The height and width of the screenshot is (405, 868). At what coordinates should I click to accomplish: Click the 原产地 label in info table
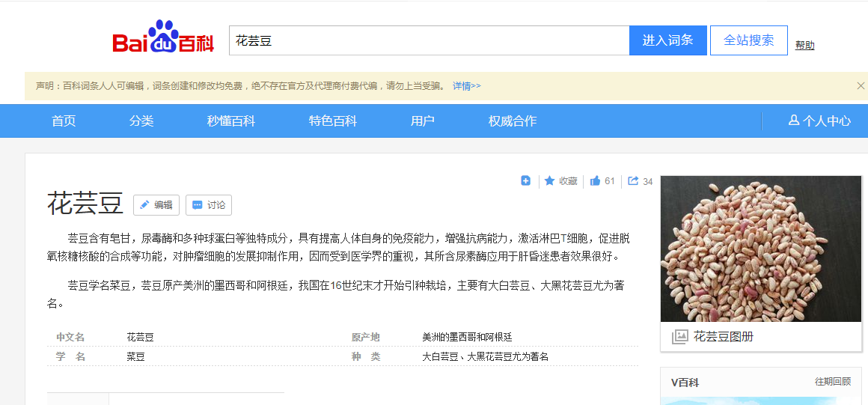(x=365, y=337)
